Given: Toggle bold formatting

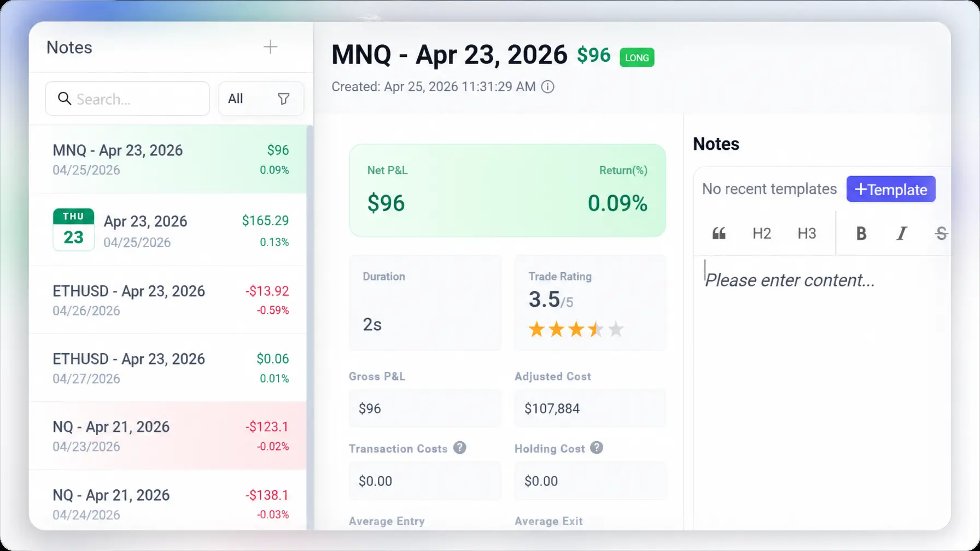Looking at the screenshot, I should click(861, 233).
